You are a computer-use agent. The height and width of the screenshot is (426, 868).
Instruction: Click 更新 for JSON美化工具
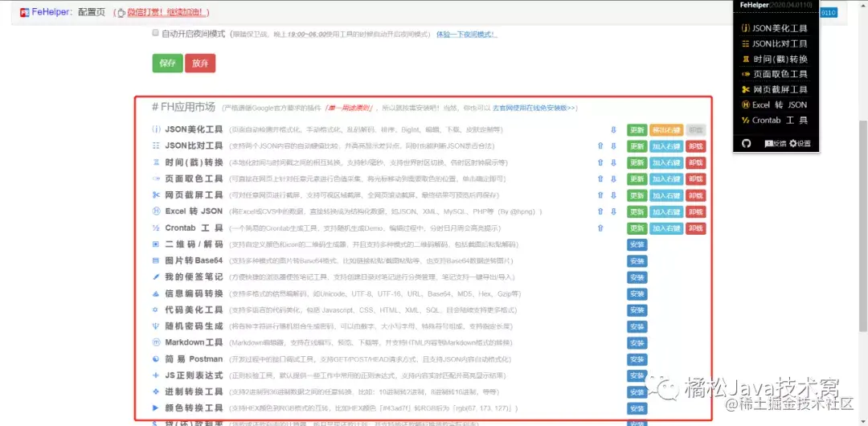[x=637, y=130]
